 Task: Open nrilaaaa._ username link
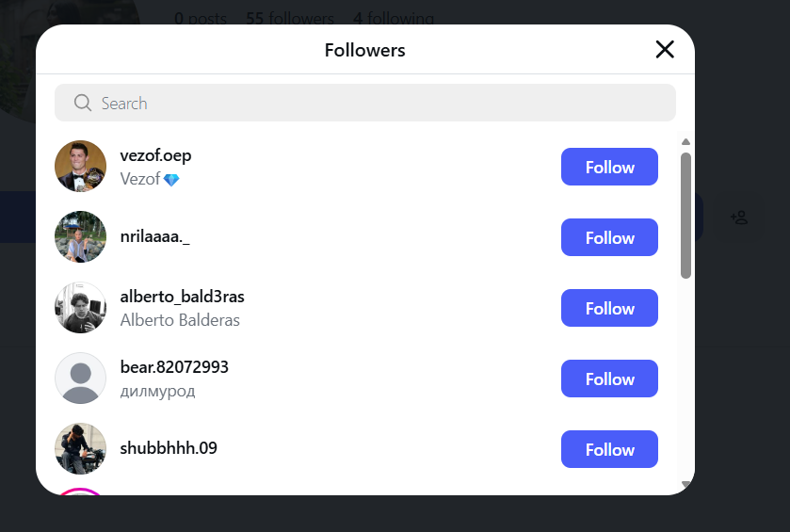155,238
